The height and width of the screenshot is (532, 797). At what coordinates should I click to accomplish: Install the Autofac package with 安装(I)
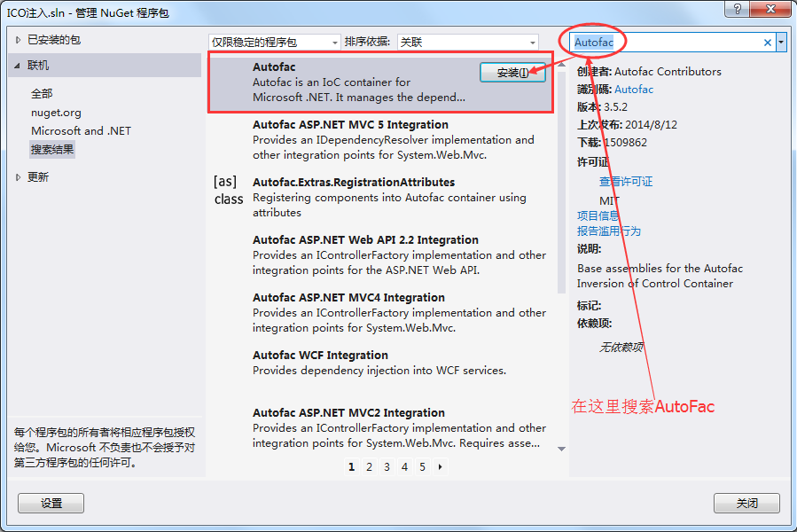pos(512,73)
